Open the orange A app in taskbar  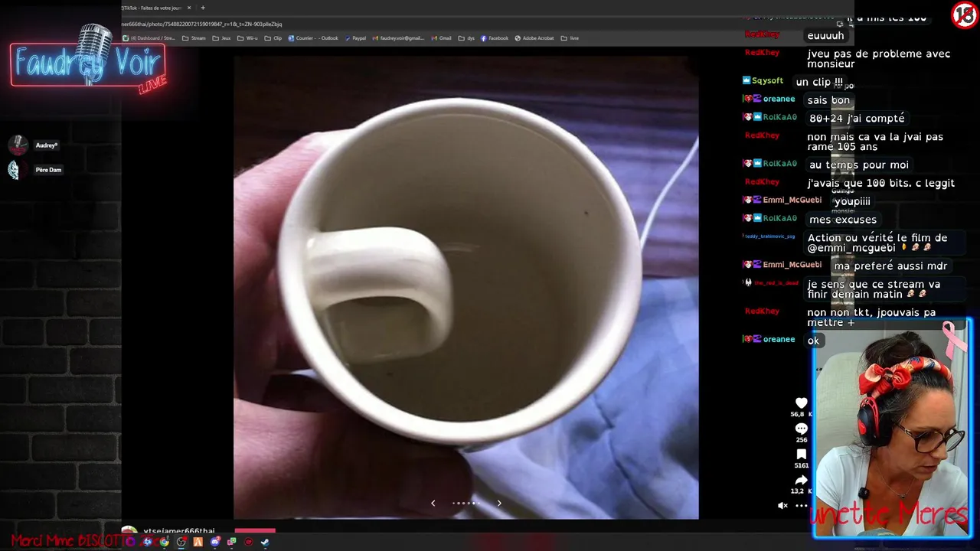point(198,542)
